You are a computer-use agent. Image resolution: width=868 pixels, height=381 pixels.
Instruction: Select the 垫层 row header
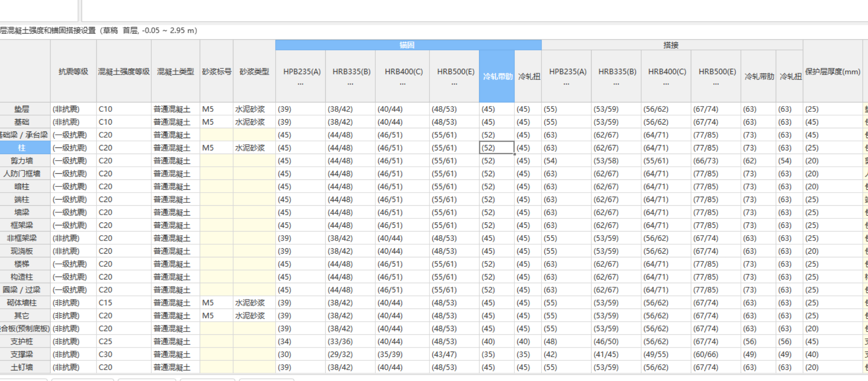pos(25,109)
